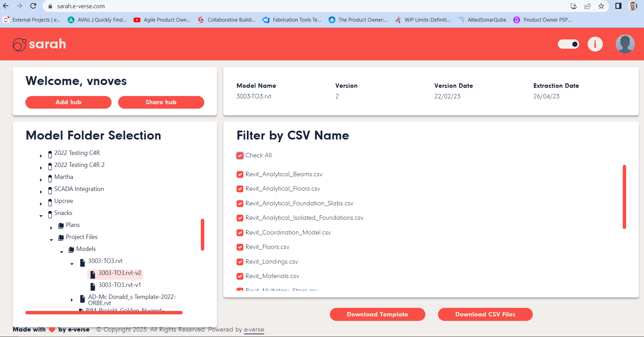Uncheck Revit_Analytical_Isolated_Foundations.csv
Viewport: 644px width, 337px height.
tap(240, 218)
